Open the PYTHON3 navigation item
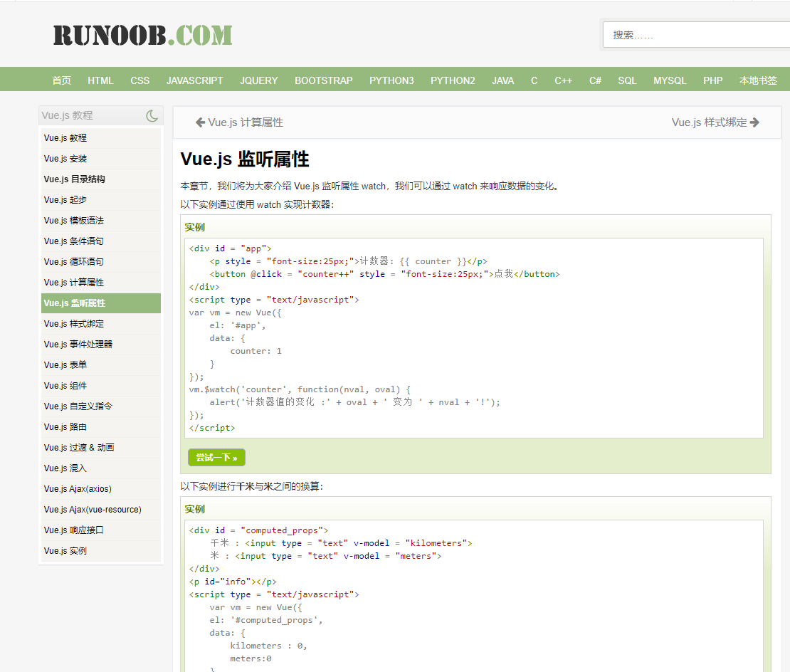 (x=391, y=80)
